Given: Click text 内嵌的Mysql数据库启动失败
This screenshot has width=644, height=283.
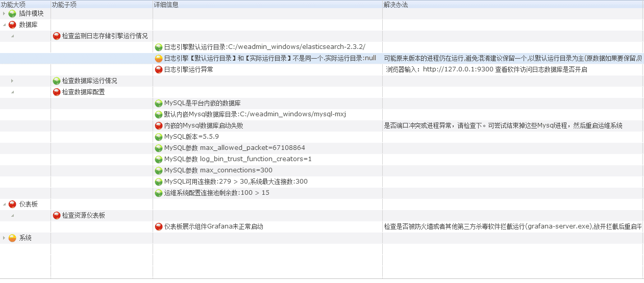Looking at the screenshot, I should (204, 126).
